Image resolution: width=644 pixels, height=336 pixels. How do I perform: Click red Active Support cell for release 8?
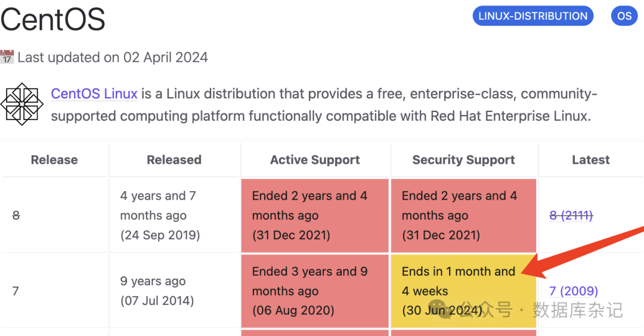pos(315,215)
